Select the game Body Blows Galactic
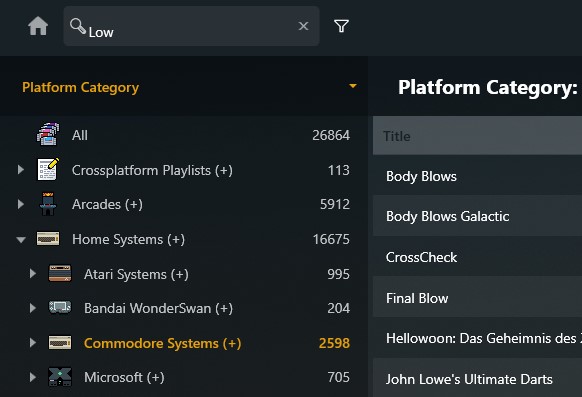The width and height of the screenshot is (582, 397). click(x=477, y=216)
